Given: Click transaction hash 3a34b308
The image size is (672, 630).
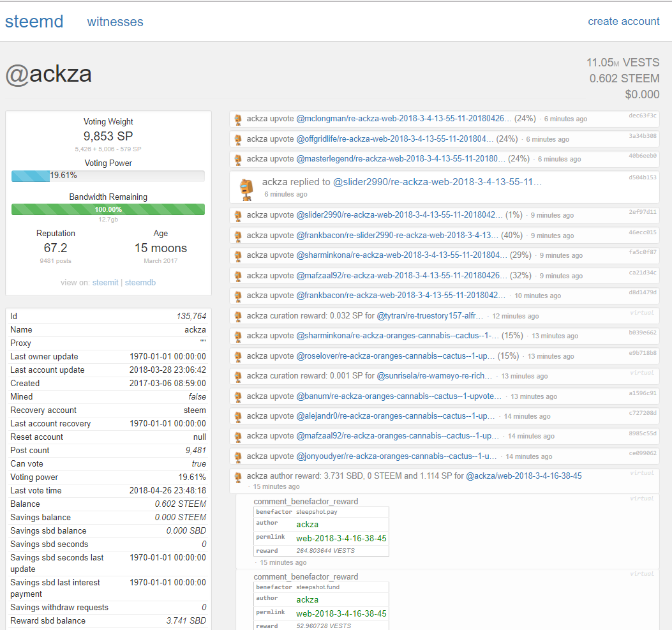Looking at the screenshot, I should tap(643, 136).
